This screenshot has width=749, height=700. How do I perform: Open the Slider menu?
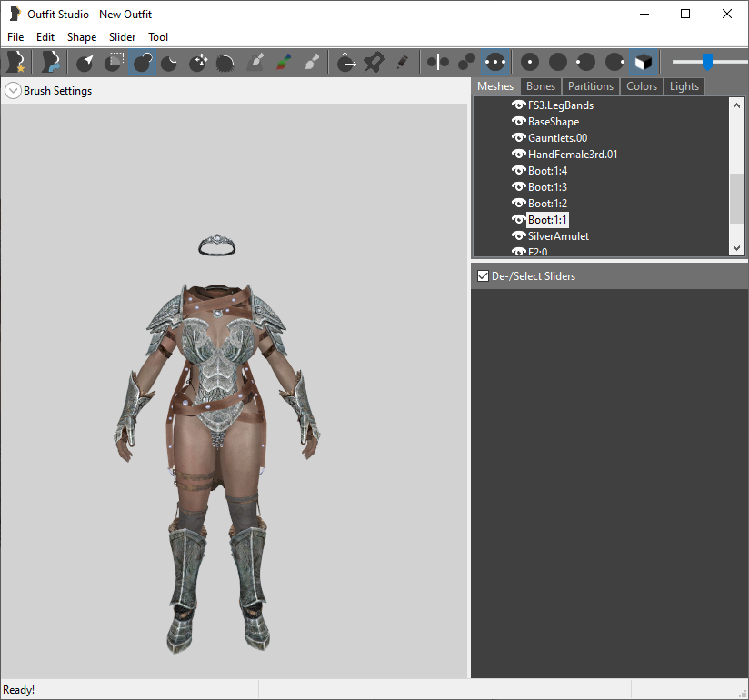[123, 37]
